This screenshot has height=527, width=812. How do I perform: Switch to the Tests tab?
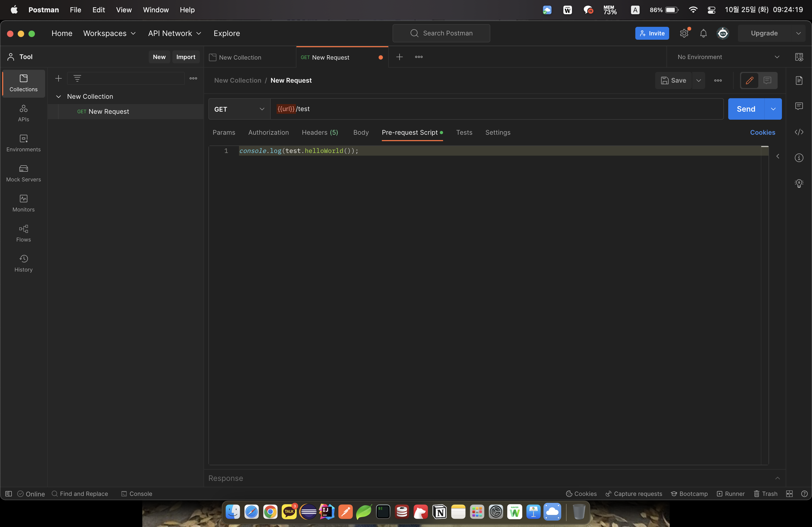point(464,132)
